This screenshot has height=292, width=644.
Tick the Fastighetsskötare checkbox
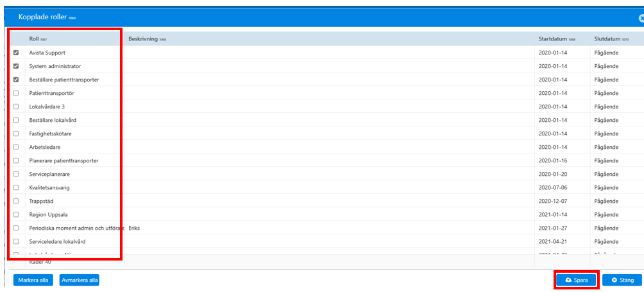tap(16, 133)
